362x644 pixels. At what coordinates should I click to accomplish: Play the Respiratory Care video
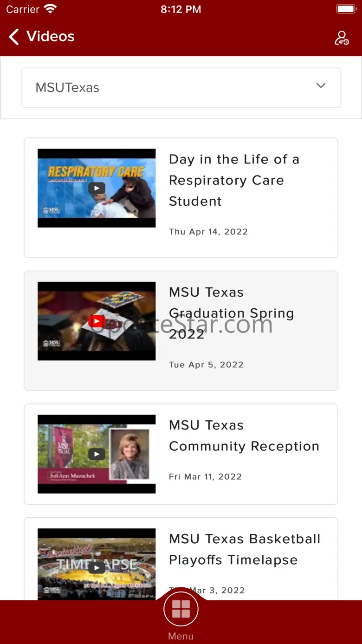(97, 188)
